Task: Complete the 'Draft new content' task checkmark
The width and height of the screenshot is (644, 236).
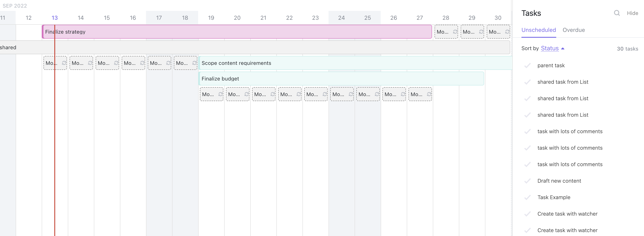Action: tap(528, 181)
